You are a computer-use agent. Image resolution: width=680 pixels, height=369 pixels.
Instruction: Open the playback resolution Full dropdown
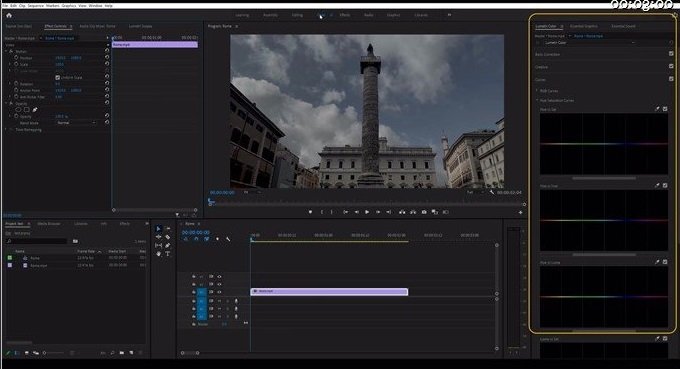[x=475, y=192]
